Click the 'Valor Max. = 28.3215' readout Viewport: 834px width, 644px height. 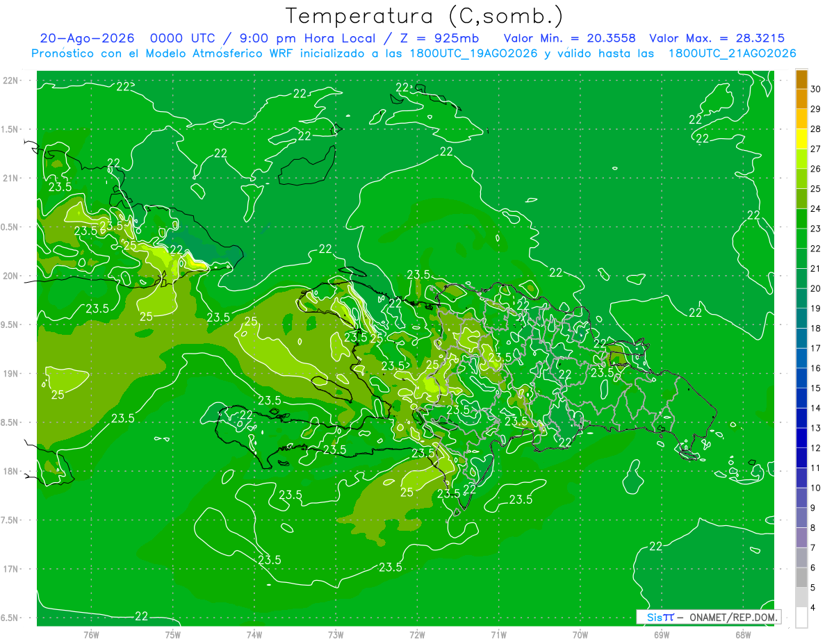click(x=717, y=38)
